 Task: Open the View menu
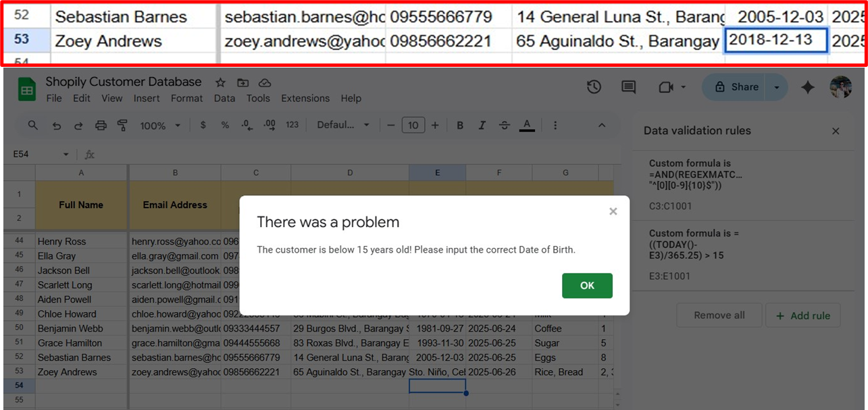pyautogui.click(x=112, y=98)
